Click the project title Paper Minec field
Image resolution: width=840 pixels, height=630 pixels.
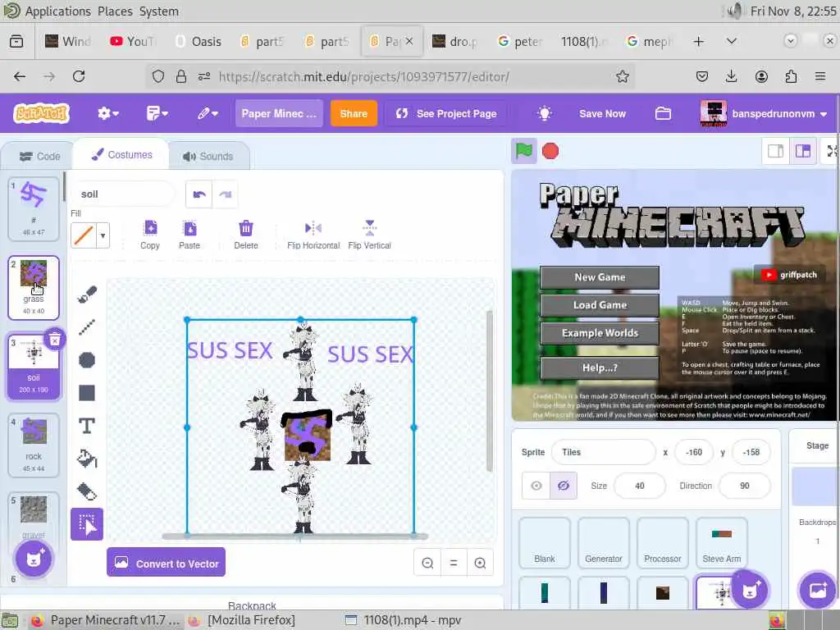(x=279, y=113)
